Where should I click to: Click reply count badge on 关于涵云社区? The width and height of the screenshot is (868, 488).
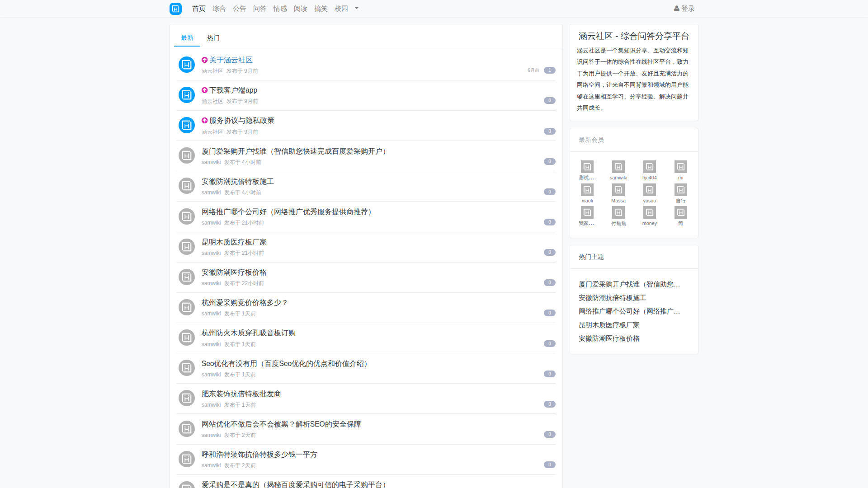[x=549, y=70]
